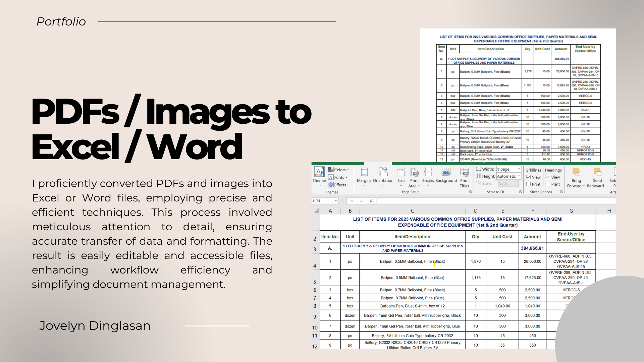Select column C header
This screenshot has height=362, width=644.
click(412, 211)
